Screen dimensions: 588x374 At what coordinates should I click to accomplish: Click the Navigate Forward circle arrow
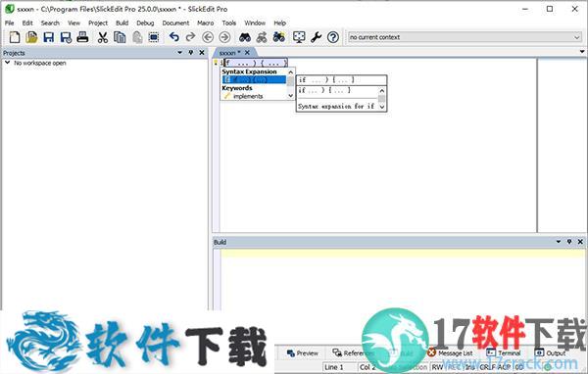[x=224, y=37]
